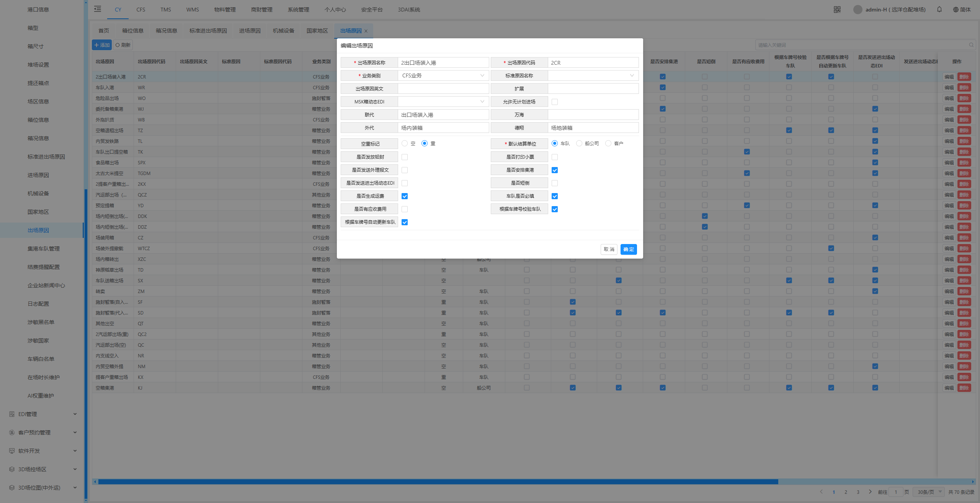This screenshot has width=980, height=503.
Task: Open the 机械设备 page tab
Action: [283, 31]
